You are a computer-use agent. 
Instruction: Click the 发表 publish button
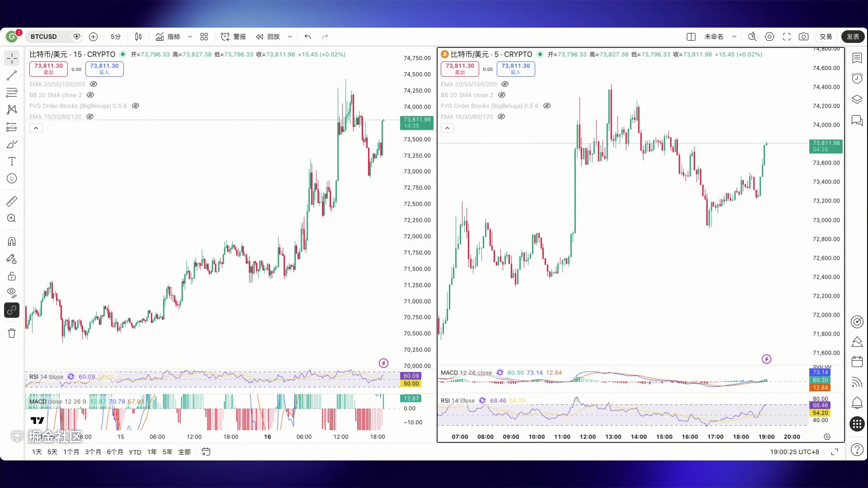pos(853,37)
